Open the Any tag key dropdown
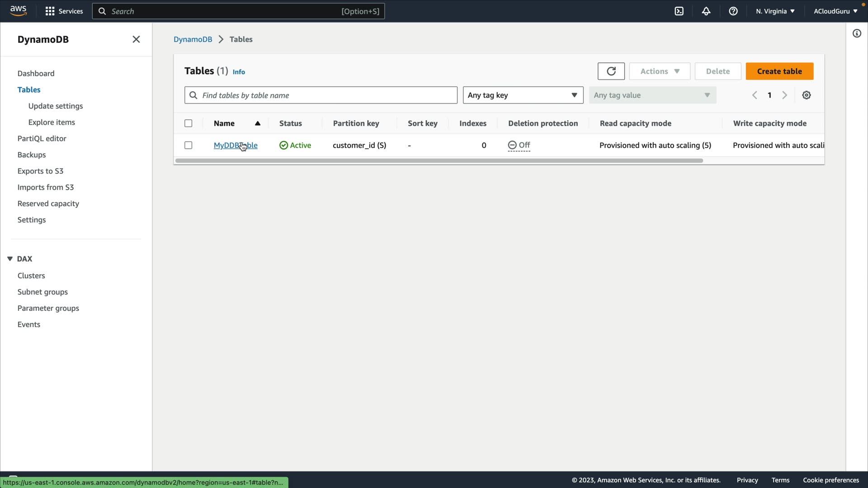The width and height of the screenshot is (868, 488). pyautogui.click(x=523, y=95)
